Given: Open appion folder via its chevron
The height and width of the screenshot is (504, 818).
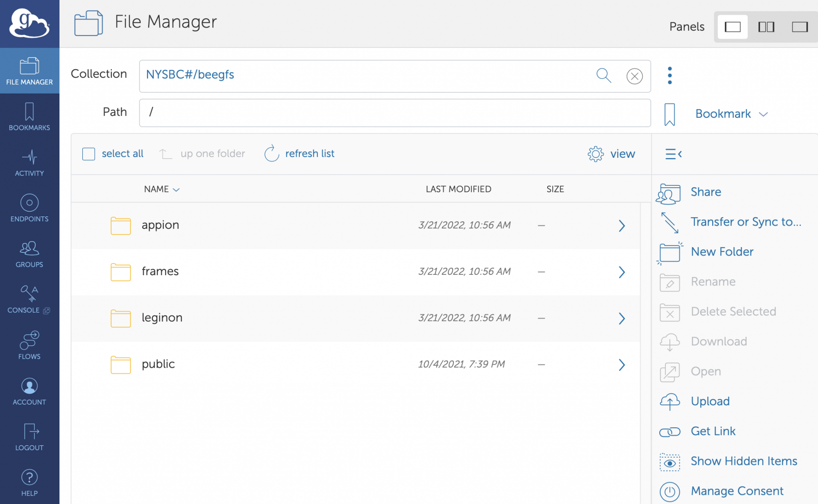Looking at the screenshot, I should (x=621, y=226).
